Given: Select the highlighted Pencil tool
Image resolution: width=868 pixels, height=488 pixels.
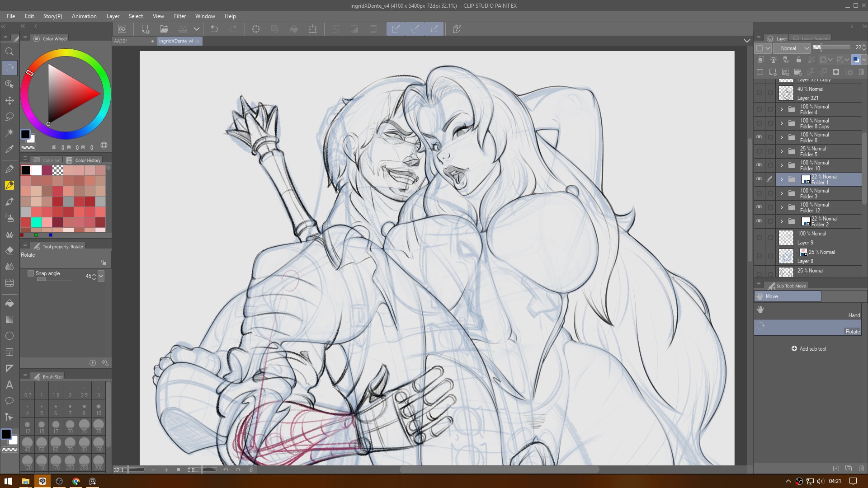Looking at the screenshot, I should coord(9,185).
